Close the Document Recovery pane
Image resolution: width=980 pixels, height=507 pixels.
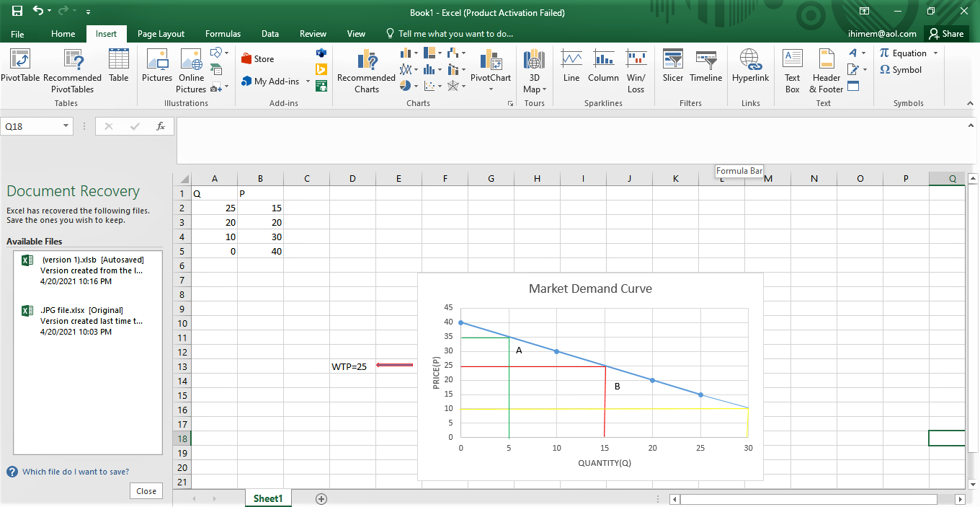tap(146, 491)
